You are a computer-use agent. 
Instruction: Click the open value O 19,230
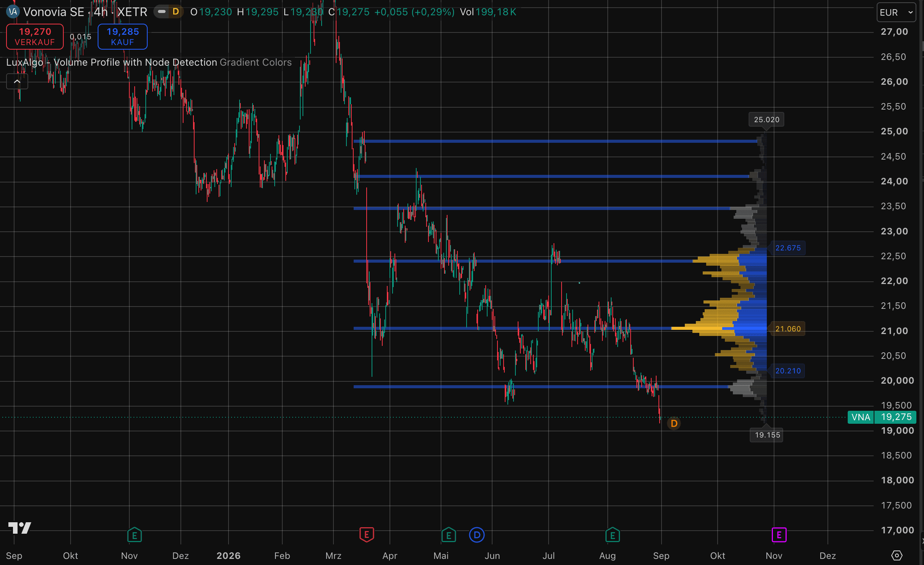pos(211,12)
